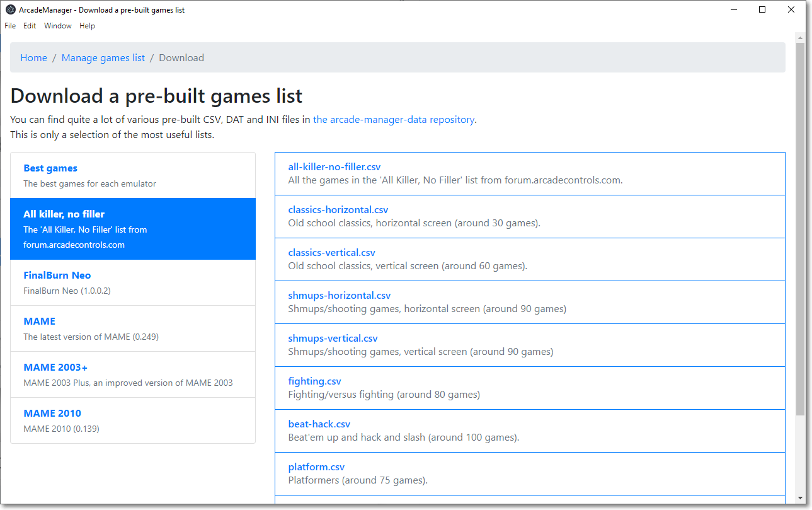Click the scrollbar up arrow

[800, 37]
